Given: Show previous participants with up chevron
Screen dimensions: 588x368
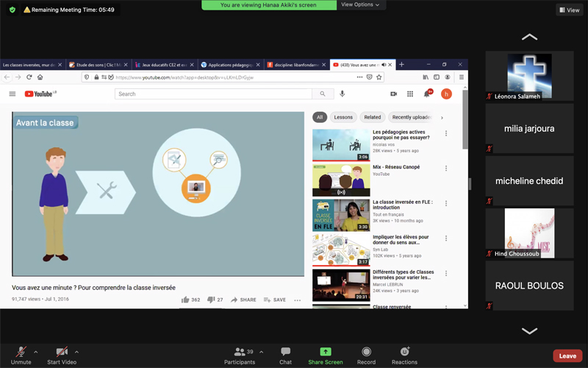Looking at the screenshot, I should point(529,37).
